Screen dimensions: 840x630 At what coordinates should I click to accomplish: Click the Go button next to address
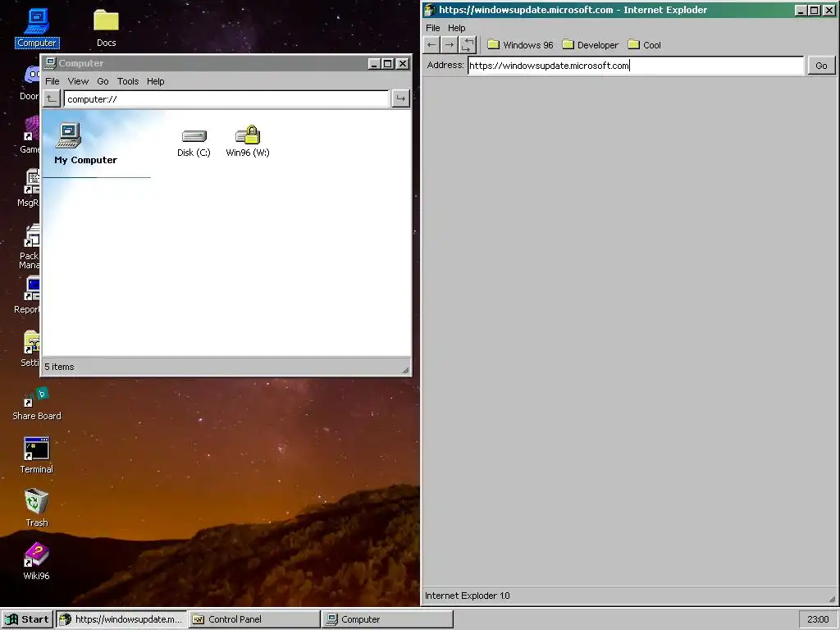click(x=821, y=66)
